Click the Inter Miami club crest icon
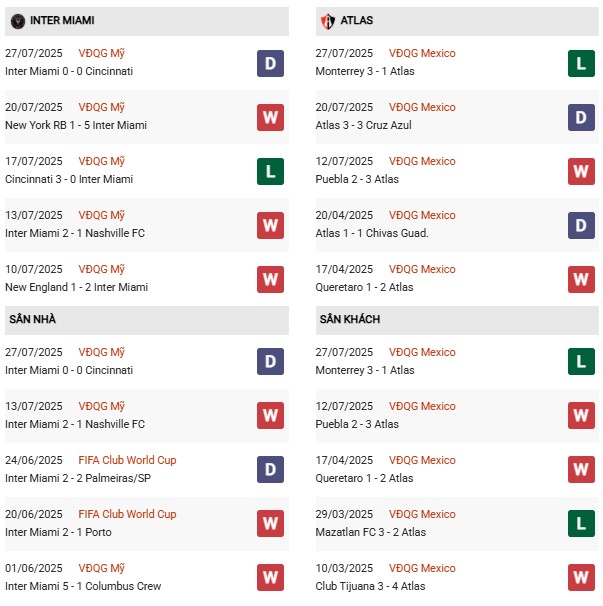 click(x=17, y=21)
